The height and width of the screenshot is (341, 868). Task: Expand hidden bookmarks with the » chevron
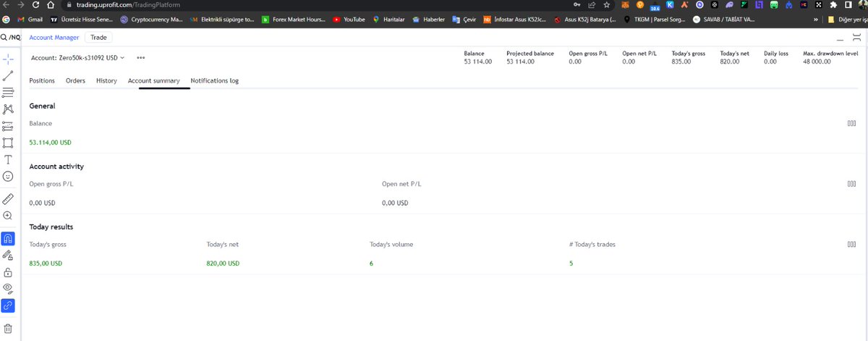click(817, 20)
